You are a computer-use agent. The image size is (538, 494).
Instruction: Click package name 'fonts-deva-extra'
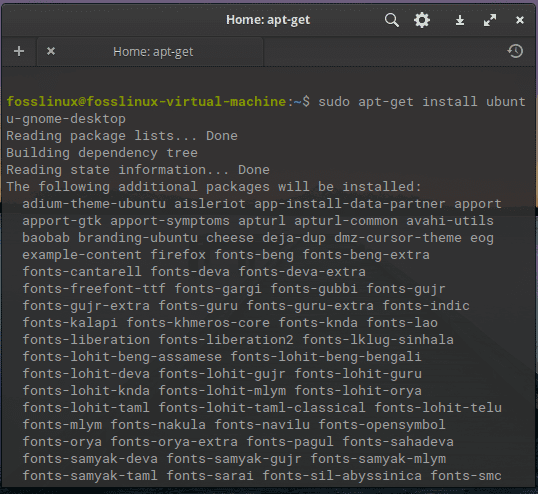[x=302, y=272]
